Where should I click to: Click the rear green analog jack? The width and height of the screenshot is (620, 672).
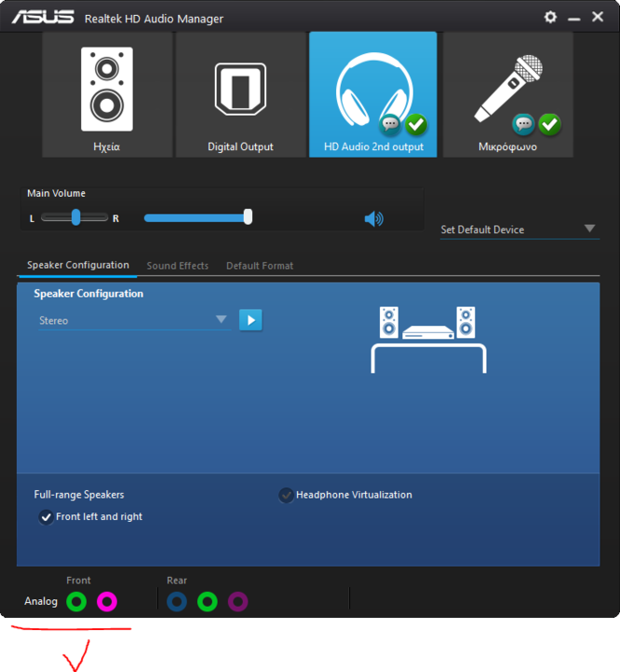tap(207, 601)
